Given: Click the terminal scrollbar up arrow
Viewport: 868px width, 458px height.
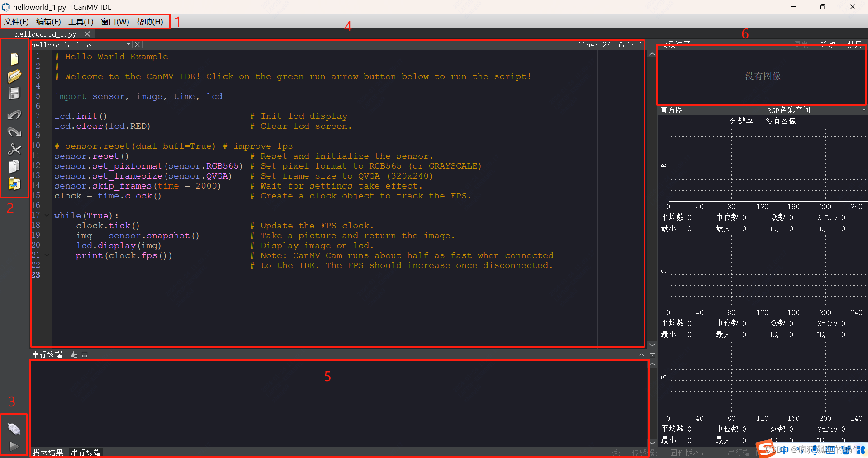Looking at the screenshot, I should click(x=652, y=364).
